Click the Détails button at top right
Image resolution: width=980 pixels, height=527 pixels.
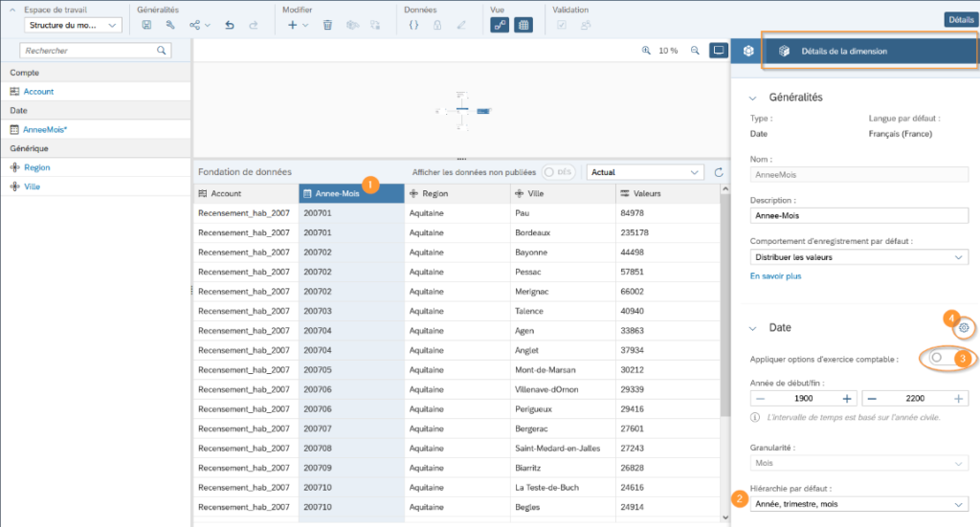pos(959,19)
